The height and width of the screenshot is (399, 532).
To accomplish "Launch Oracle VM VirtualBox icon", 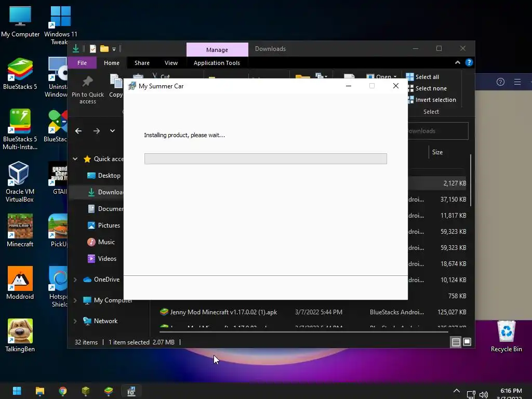I will pos(20,182).
